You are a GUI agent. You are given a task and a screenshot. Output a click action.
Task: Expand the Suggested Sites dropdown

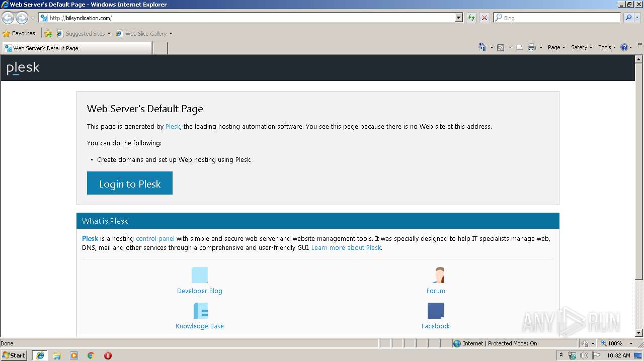109,34
